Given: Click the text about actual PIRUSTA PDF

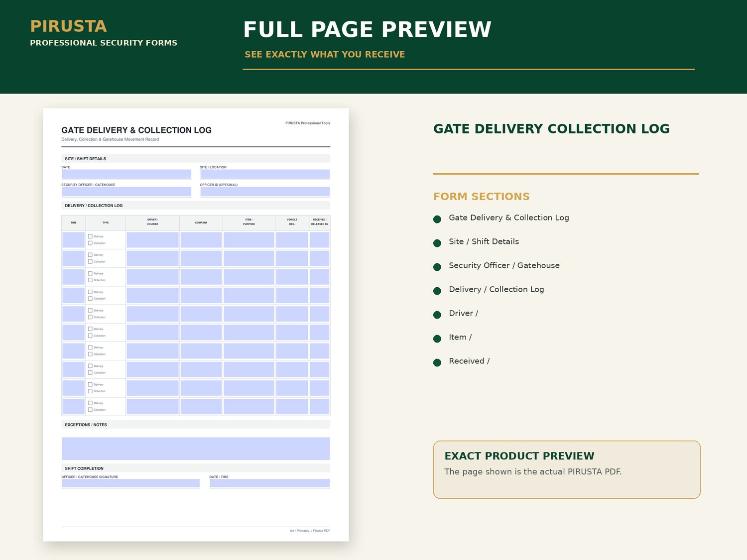Looking at the screenshot, I should 533,472.
